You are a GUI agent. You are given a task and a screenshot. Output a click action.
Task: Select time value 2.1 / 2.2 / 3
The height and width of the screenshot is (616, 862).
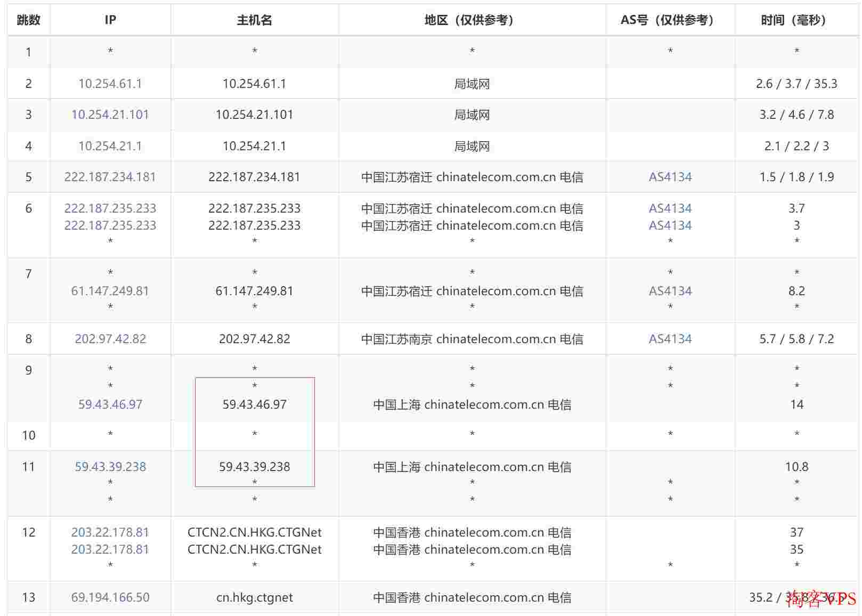pyautogui.click(x=796, y=146)
